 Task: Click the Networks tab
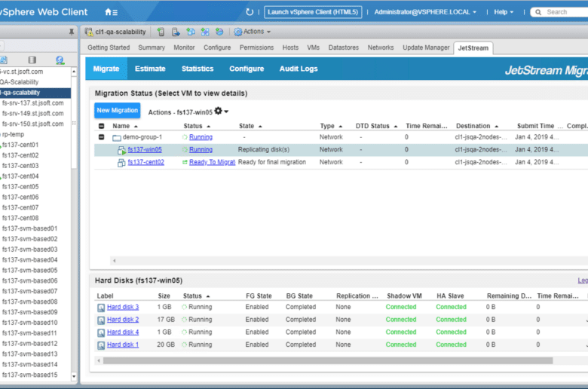[381, 47]
